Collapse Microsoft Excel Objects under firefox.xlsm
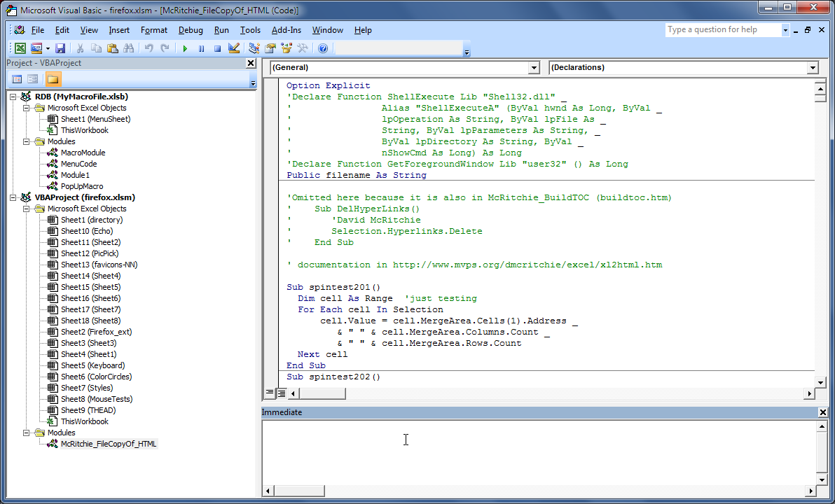This screenshot has width=835, height=504. point(26,209)
